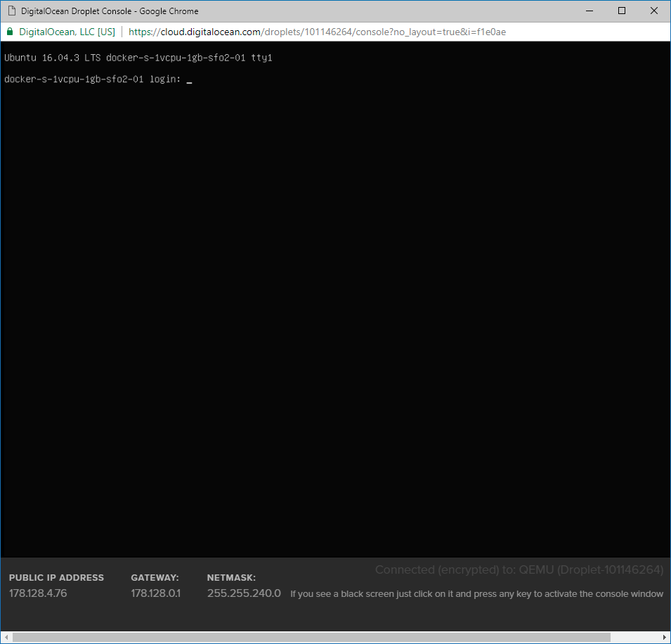Select the gateway value 178.128.0.1

pos(156,593)
